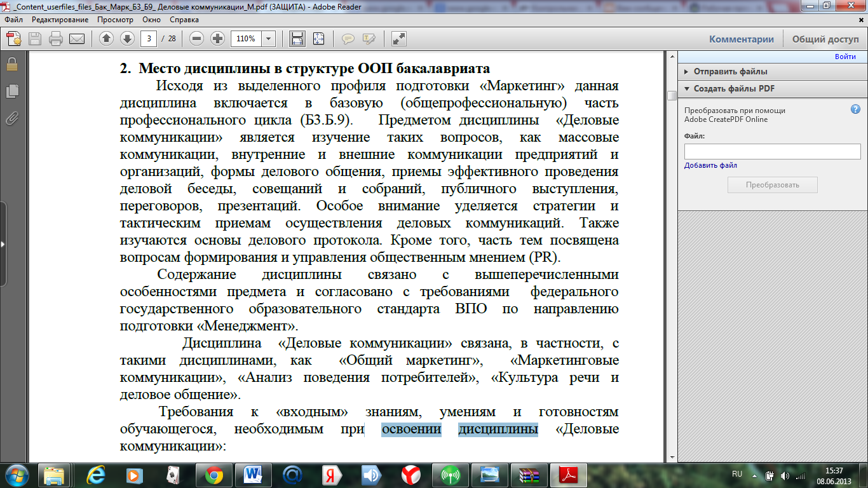This screenshot has height=488, width=868.
Task: Show hidden tray icons arrow
Action: click(x=754, y=475)
